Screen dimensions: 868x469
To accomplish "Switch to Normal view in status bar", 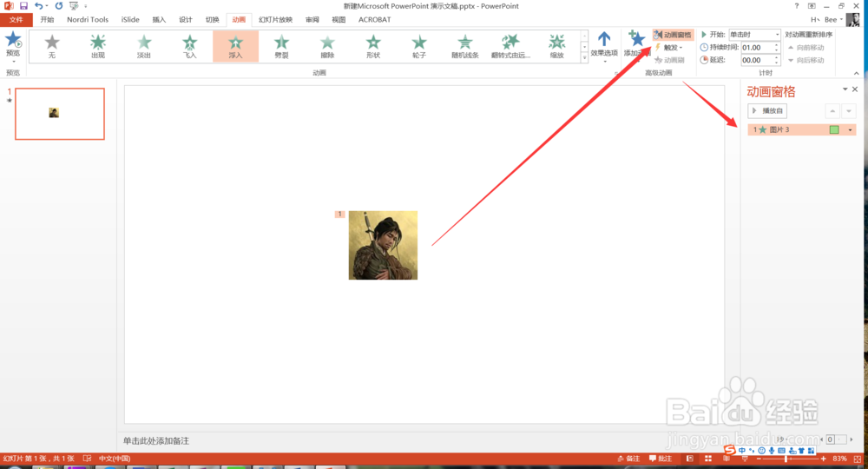I will 690,459.
